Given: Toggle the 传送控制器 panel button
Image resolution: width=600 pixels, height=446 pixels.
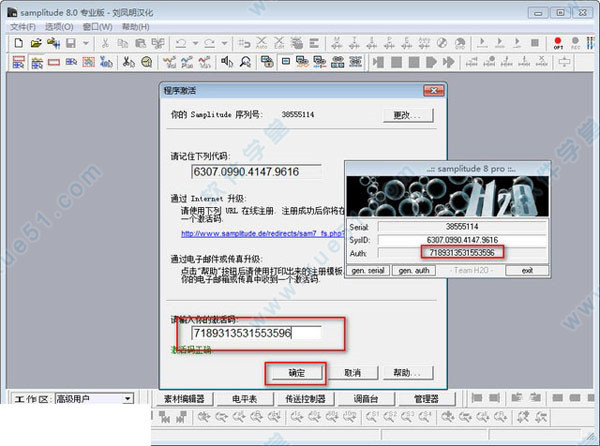Looking at the screenshot, I should coord(305,399).
